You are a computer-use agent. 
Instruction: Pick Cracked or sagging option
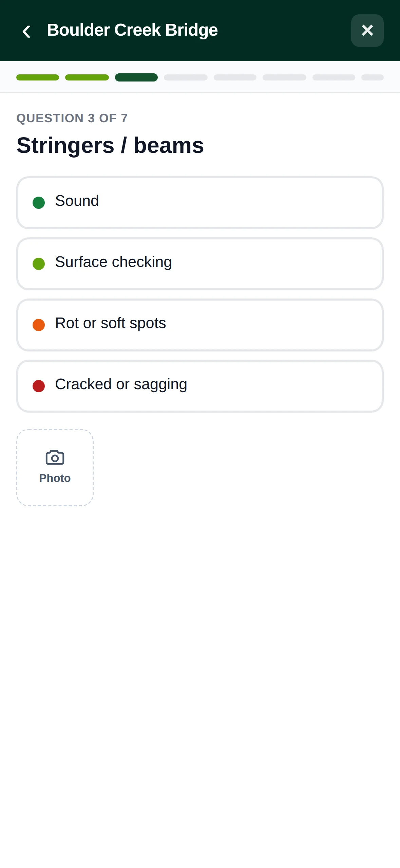click(x=200, y=386)
